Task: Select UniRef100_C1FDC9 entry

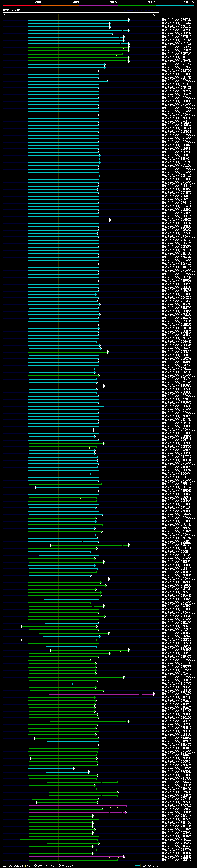Action: [x=177, y=132]
